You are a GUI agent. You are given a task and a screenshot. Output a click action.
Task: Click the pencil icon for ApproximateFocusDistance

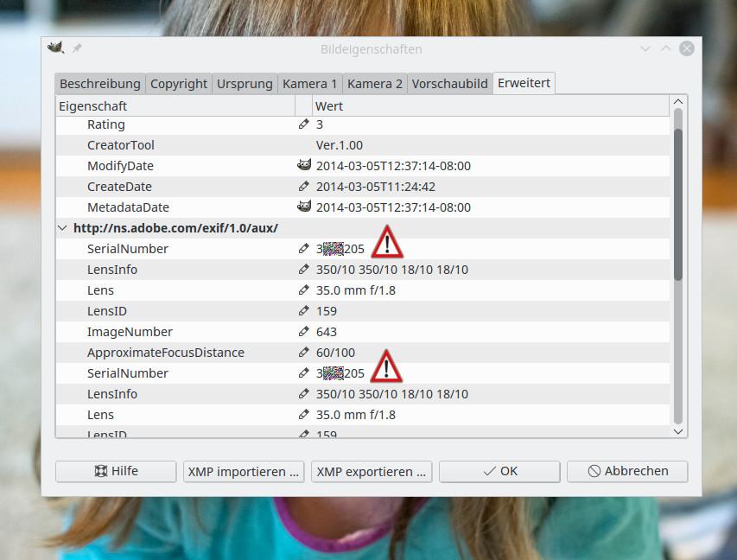pyautogui.click(x=303, y=353)
